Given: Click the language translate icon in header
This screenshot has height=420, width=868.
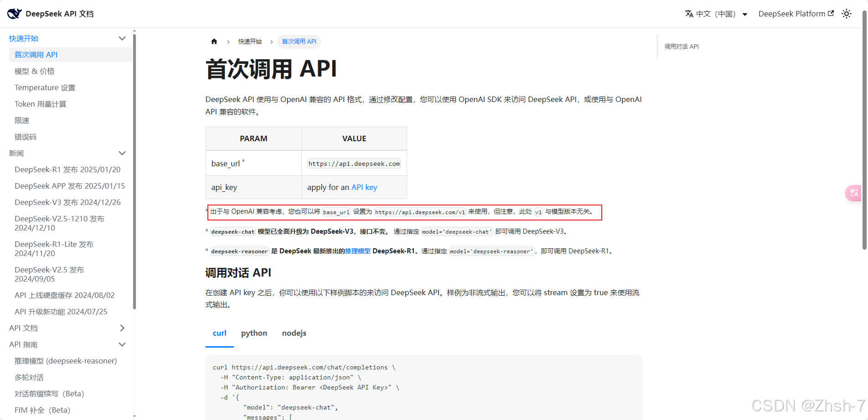Looking at the screenshot, I should [689, 14].
